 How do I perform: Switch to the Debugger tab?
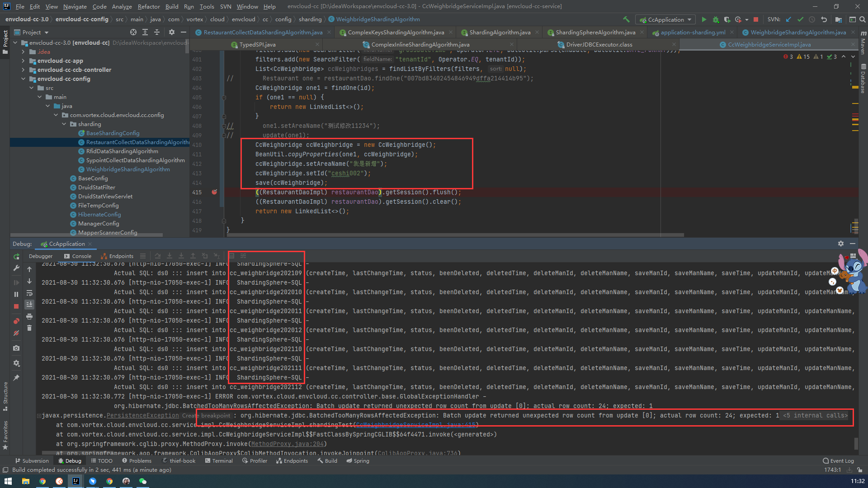tap(40, 256)
